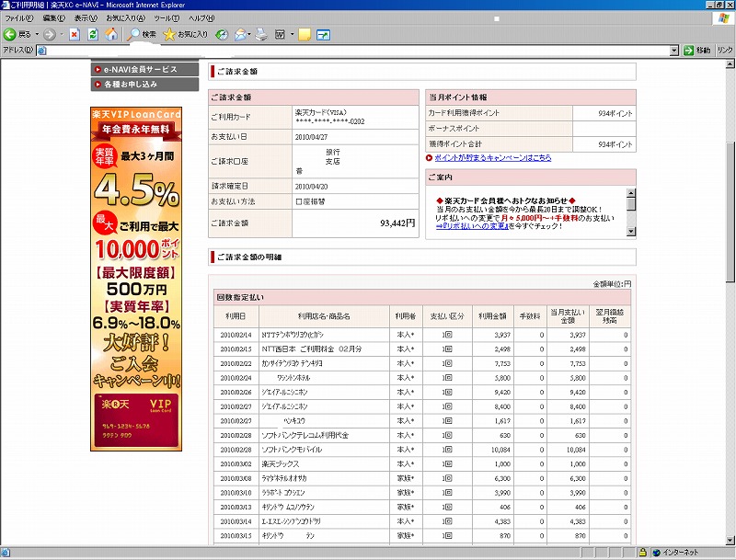Screen dimensions: 736x560
Task: Click the 支払い区分 column header
Action: pyautogui.click(x=447, y=316)
